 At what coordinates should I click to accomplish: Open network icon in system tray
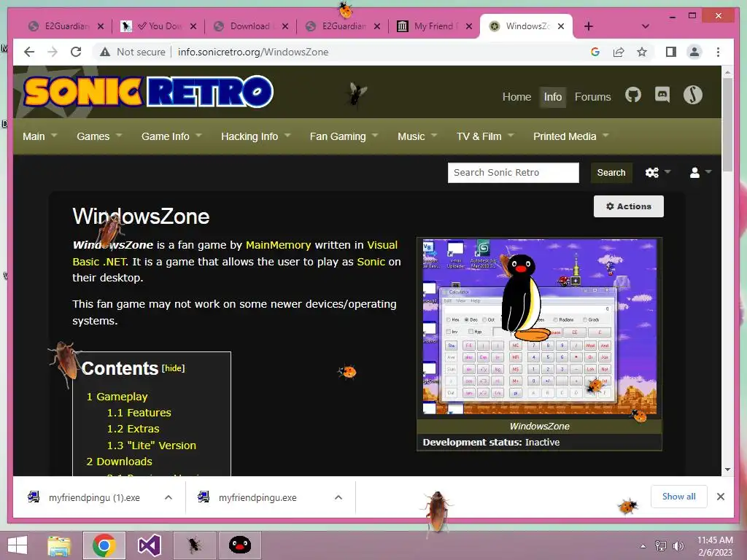[x=661, y=545]
